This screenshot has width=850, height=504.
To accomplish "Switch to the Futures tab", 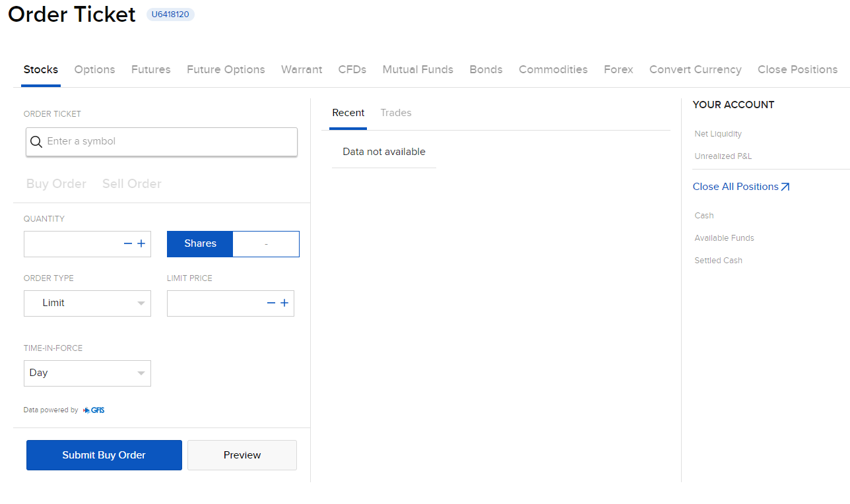I will 151,69.
